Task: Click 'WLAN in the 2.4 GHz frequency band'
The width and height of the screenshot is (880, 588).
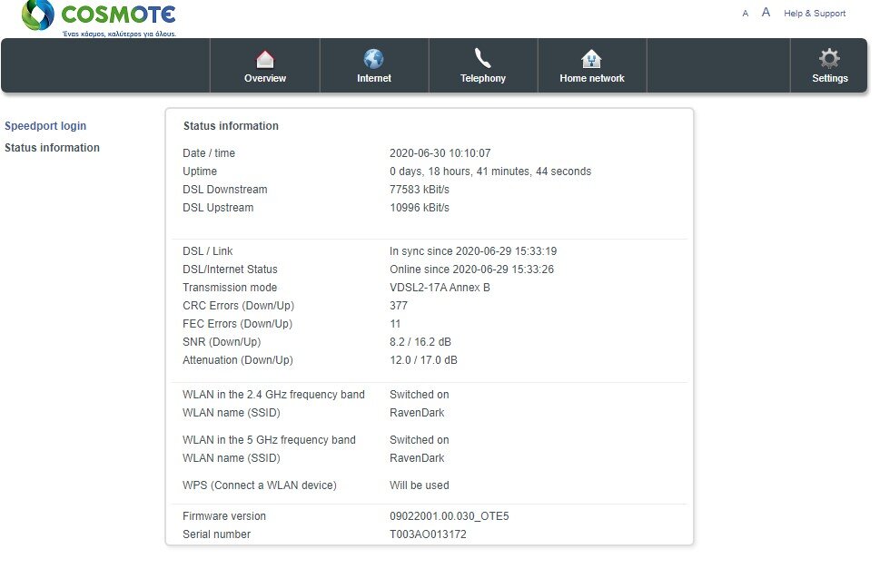Action: coord(273,395)
